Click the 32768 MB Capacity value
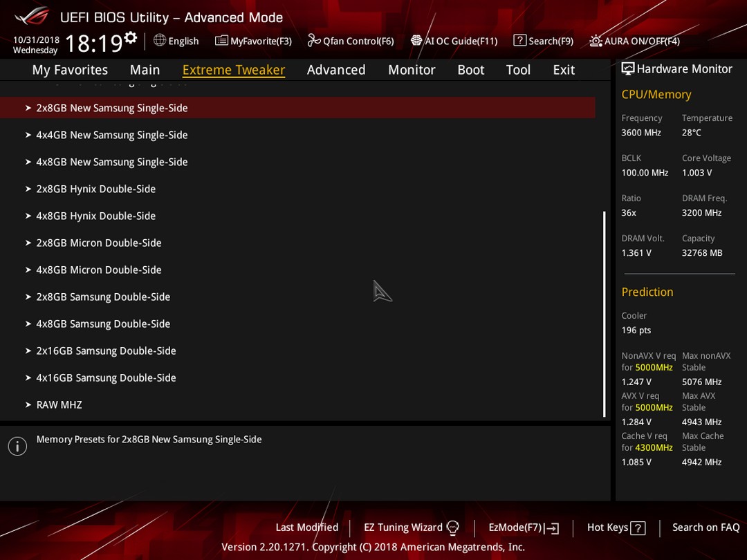Viewport: 747px width, 560px height. click(702, 253)
